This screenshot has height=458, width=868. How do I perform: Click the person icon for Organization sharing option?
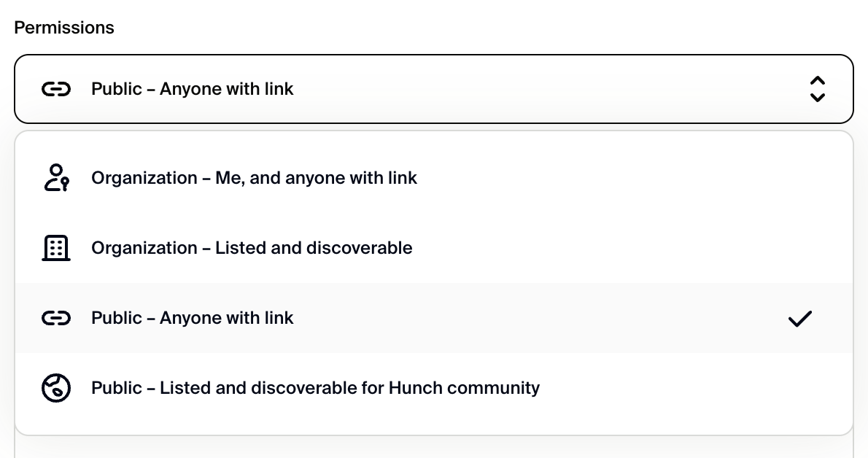pos(56,177)
